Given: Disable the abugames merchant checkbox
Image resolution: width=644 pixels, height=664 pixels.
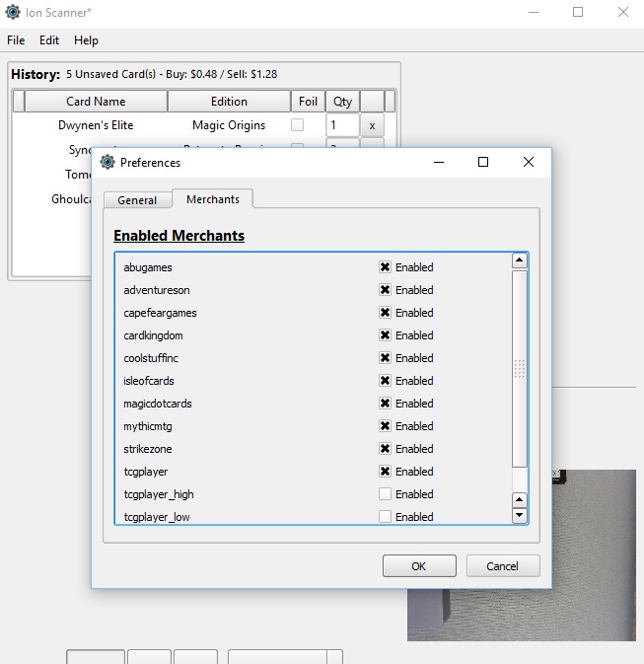Looking at the screenshot, I should pyautogui.click(x=385, y=267).
